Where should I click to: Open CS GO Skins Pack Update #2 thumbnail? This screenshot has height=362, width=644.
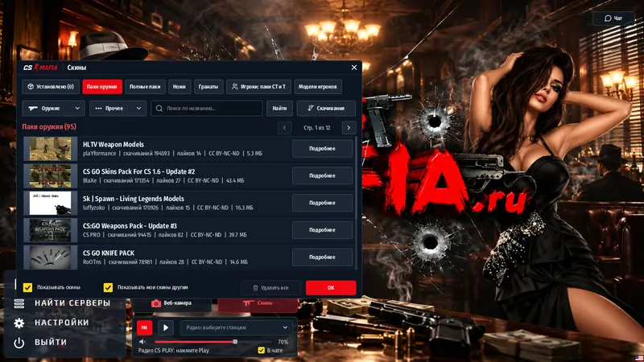point(50,175)
